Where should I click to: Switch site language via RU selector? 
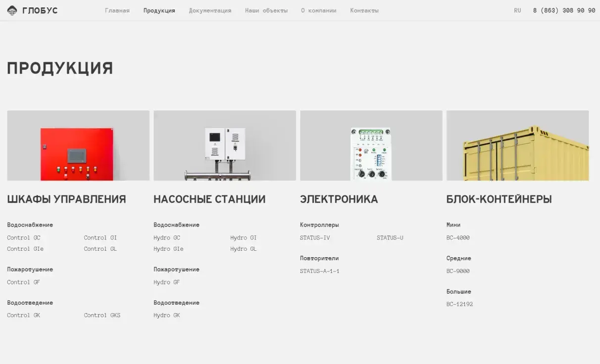517,10
